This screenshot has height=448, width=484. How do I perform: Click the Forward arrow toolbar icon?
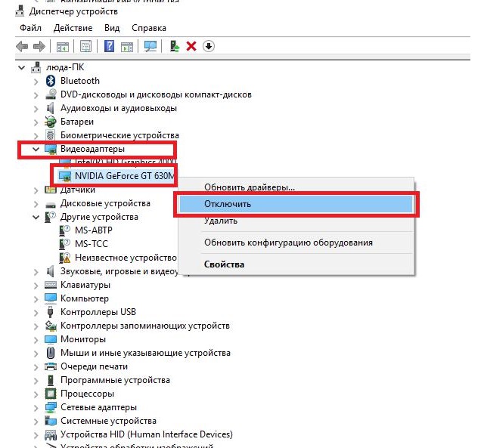[x=39, y=47]
